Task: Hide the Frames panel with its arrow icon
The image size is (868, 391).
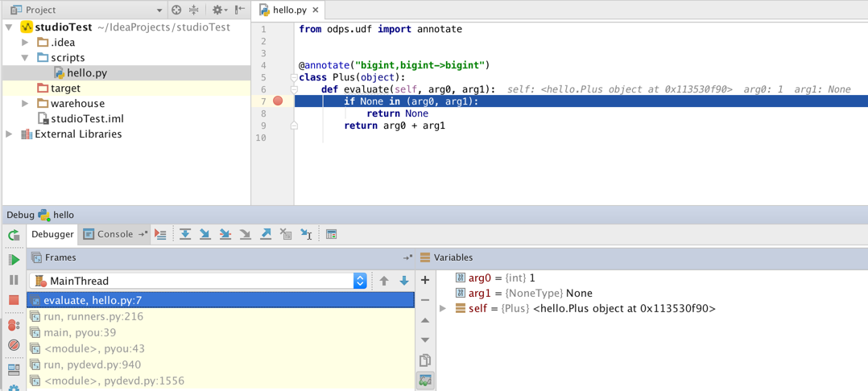Action: pyautogui.click(x=408, y=257)
